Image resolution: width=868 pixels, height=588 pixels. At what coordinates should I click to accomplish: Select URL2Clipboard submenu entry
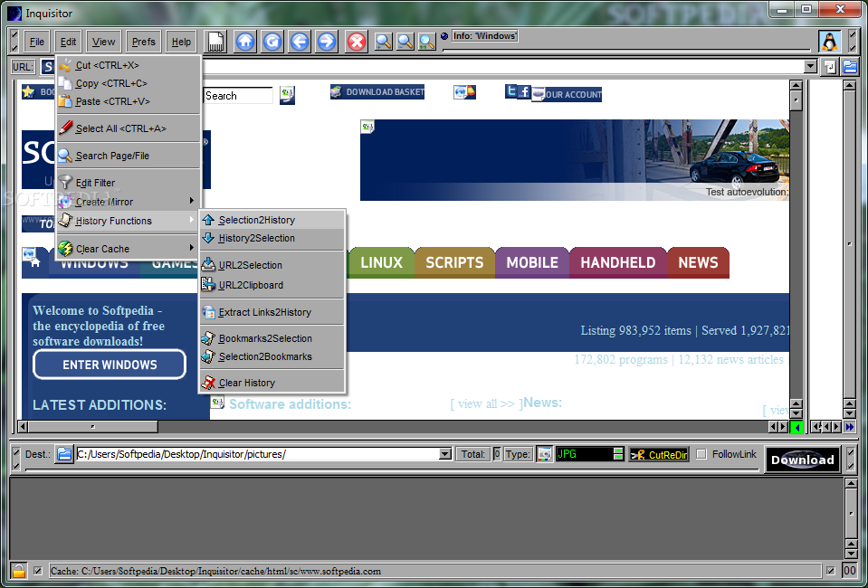[272, 285]
